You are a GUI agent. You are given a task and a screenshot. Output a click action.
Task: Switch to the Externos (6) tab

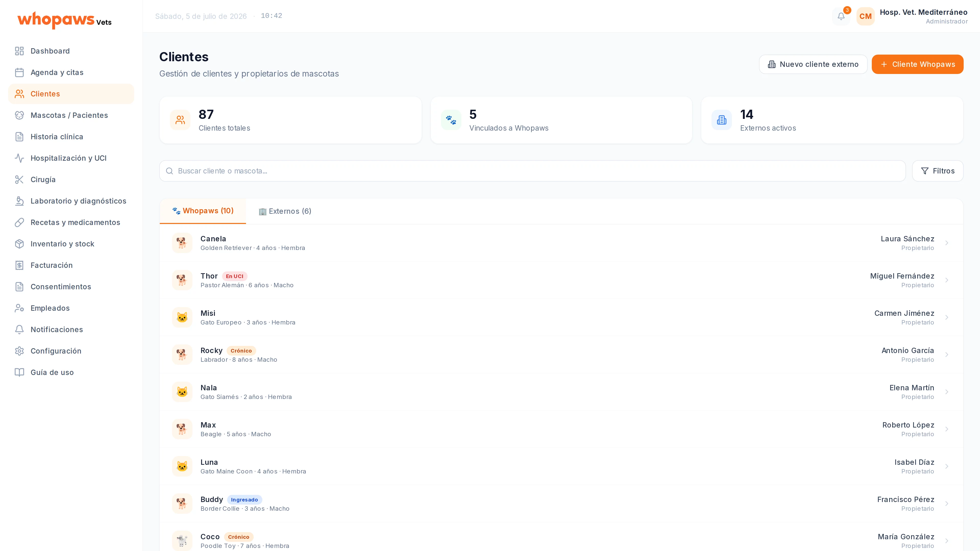285,211
